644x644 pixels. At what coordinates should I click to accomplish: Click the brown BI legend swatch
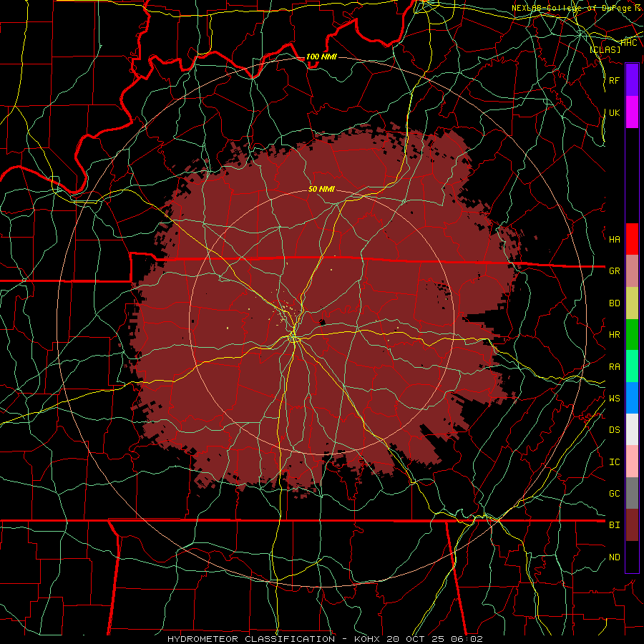pos(632,525)
